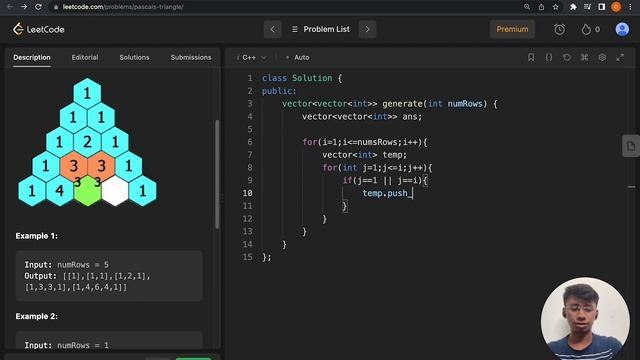This screenshot has width=640, height=360.
Task: Click the 'Example 1:' heading
Action: 37,236
